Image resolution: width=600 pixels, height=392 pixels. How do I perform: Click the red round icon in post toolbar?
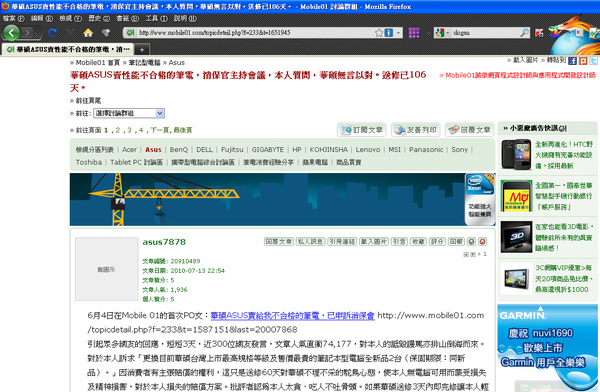[x=483, y=242]
